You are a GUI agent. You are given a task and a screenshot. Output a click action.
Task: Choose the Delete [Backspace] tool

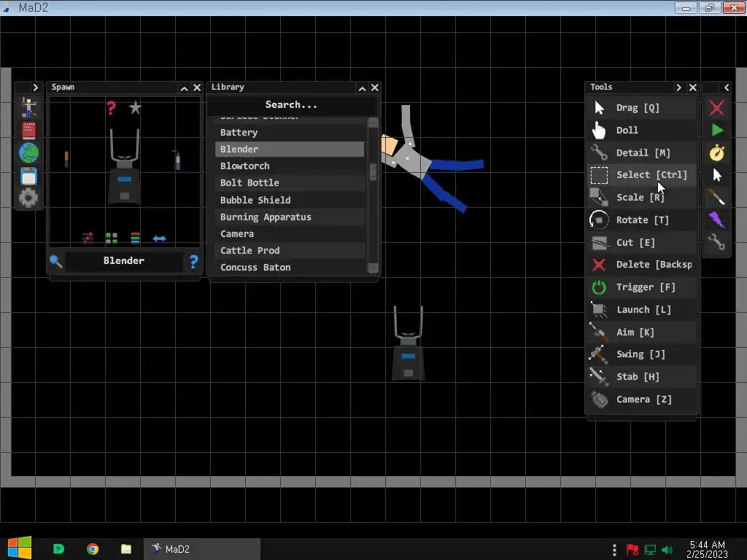642,264
